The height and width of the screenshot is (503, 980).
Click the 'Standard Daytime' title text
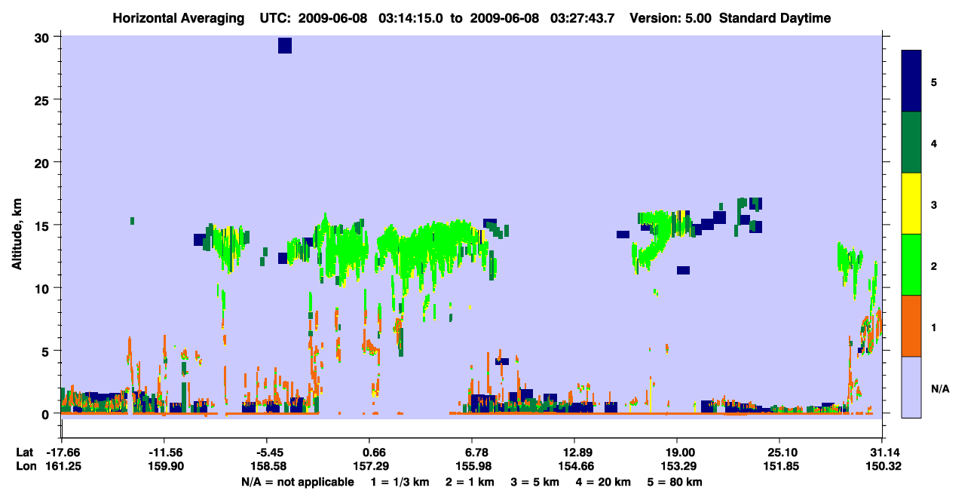point(775,18)
